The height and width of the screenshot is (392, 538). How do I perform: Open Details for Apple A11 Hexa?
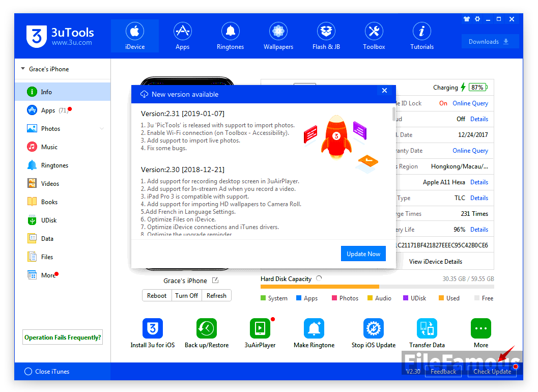(479, 182)
